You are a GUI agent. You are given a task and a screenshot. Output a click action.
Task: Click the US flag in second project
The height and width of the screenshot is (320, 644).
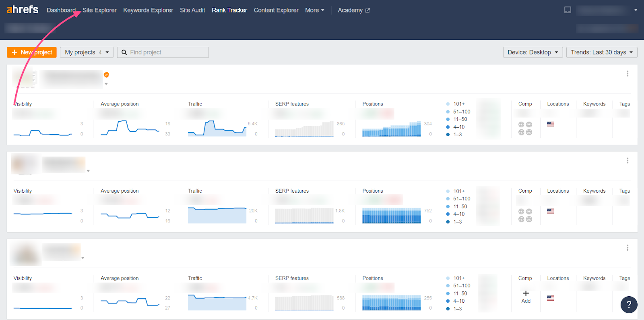[551, 211]
